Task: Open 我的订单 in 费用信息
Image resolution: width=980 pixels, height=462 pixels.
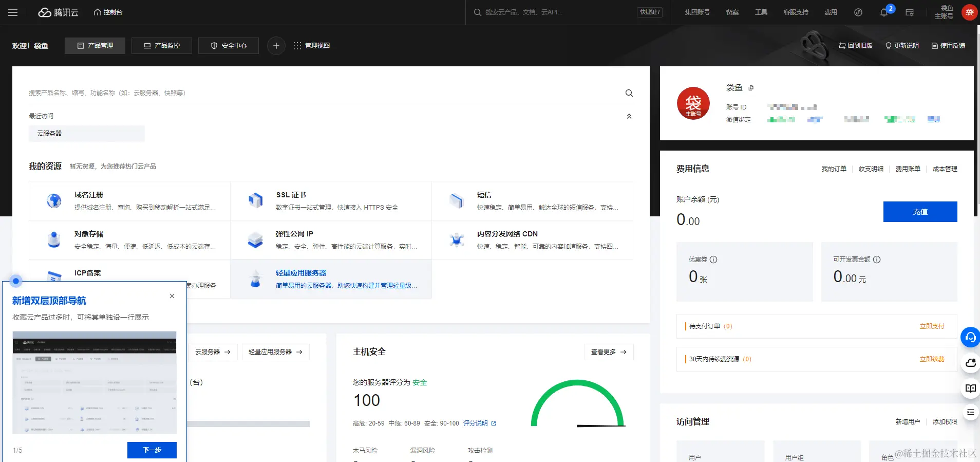Action: click(834, 169)
